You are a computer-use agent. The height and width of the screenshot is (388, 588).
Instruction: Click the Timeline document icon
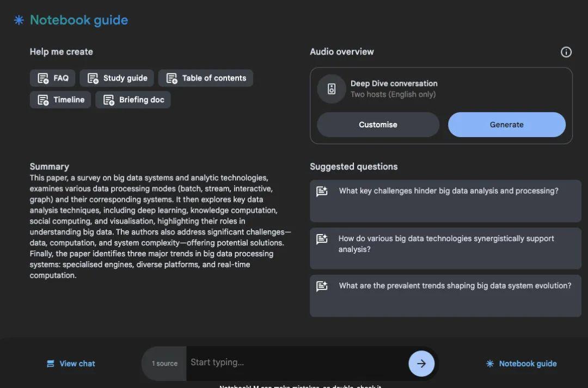[x=43, y=100]
